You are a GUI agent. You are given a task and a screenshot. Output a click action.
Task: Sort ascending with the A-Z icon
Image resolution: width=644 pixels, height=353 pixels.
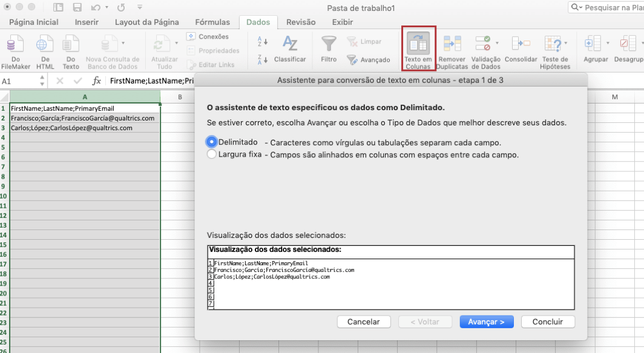coord(263,42)
